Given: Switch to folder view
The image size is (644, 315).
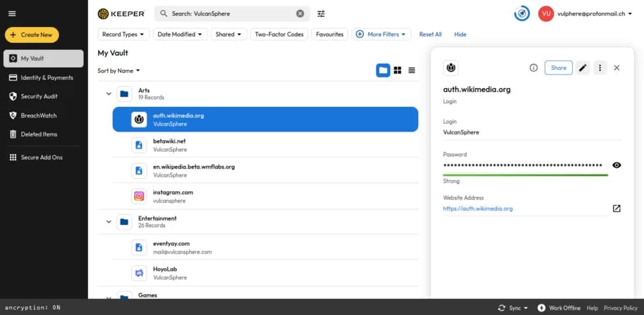Looking at the screenshot, I should [x=383, y=71].
